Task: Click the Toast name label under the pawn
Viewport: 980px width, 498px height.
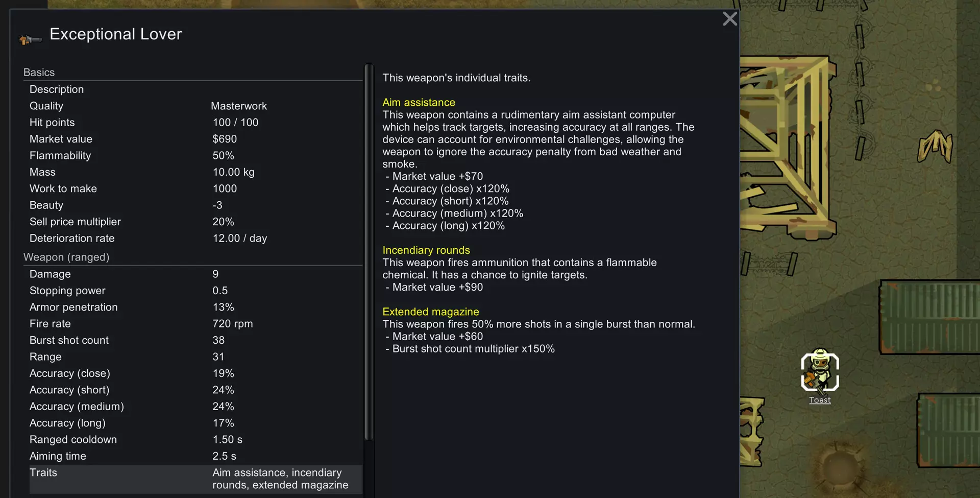Action: coord(820,400)
